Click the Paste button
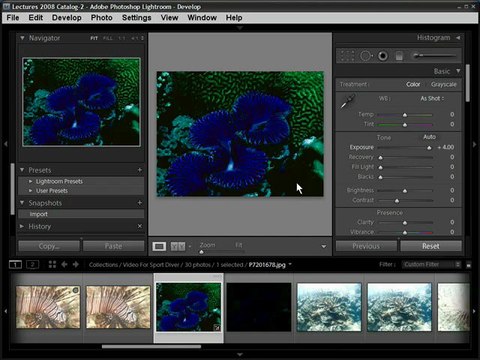This screenshot has width=480, height=360. click(x=113, y=246)
